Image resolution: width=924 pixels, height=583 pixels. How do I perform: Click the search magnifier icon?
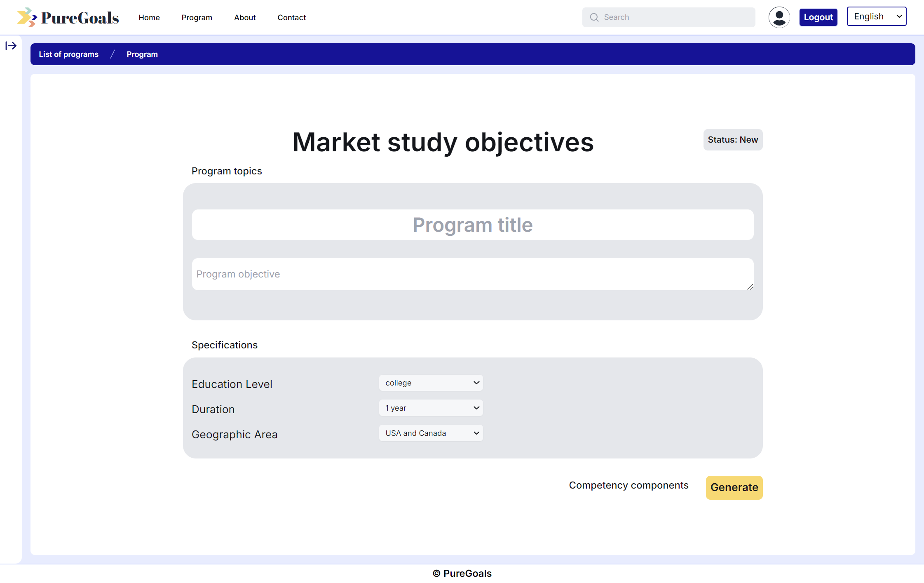click(x=594, y=17)
